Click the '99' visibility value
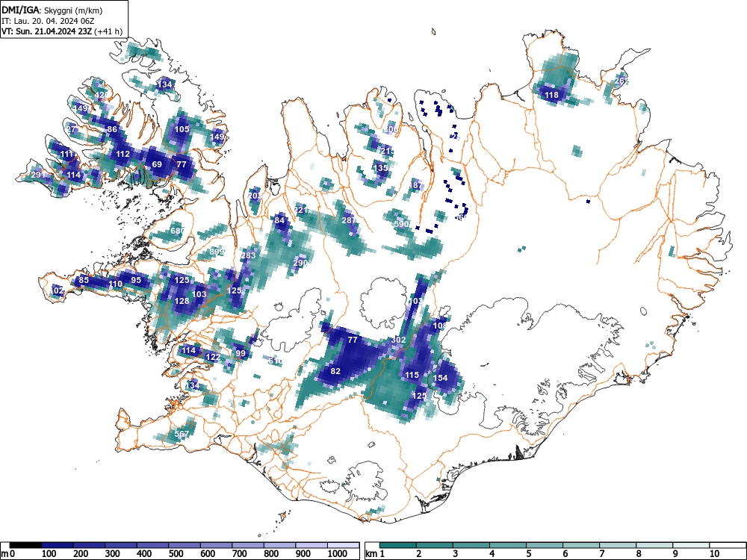Image resolution: width=747 pixels, height=560 pixels. coord(241,353)
